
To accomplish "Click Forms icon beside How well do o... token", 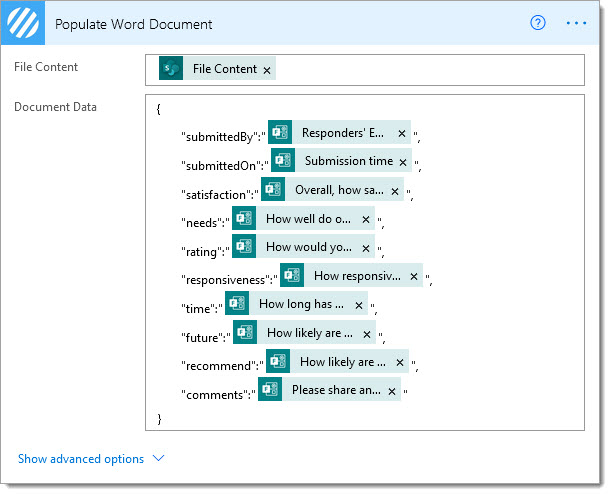I will 244,218.
